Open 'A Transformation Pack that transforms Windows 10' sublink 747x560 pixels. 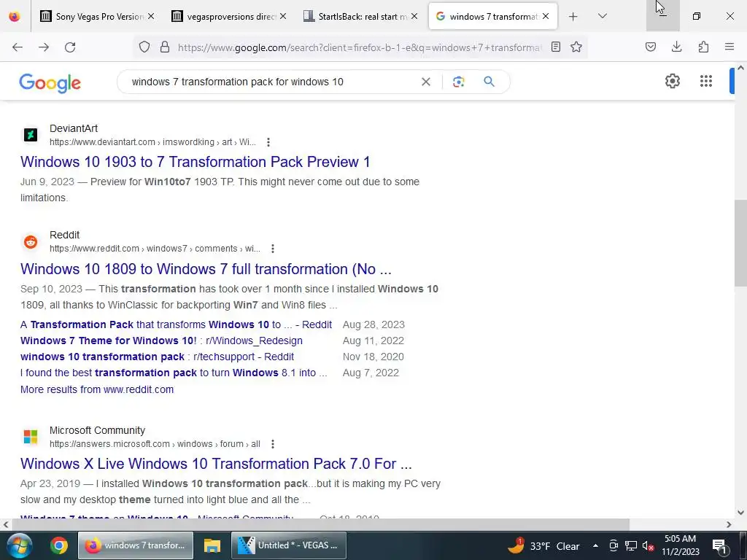coord(177,324)
